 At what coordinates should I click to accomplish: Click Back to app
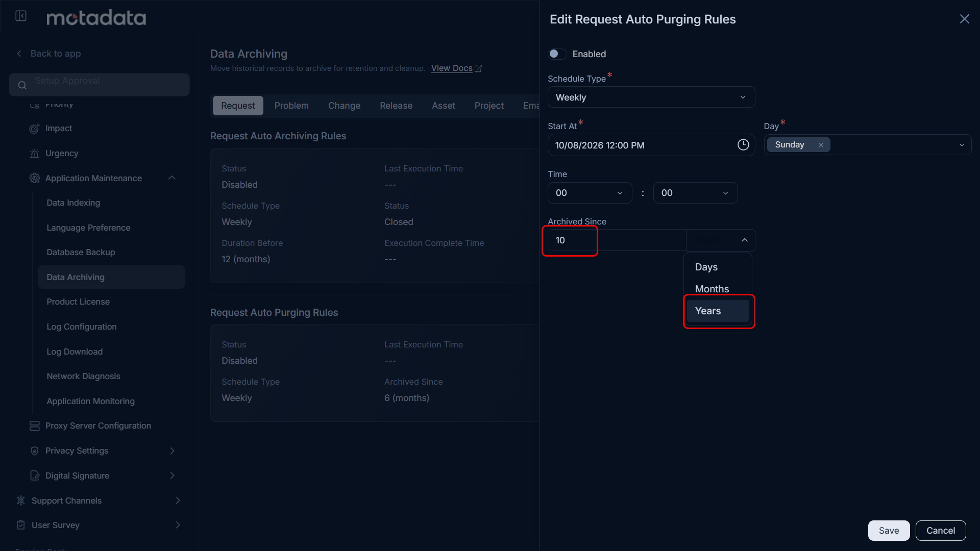click(56, 54)
